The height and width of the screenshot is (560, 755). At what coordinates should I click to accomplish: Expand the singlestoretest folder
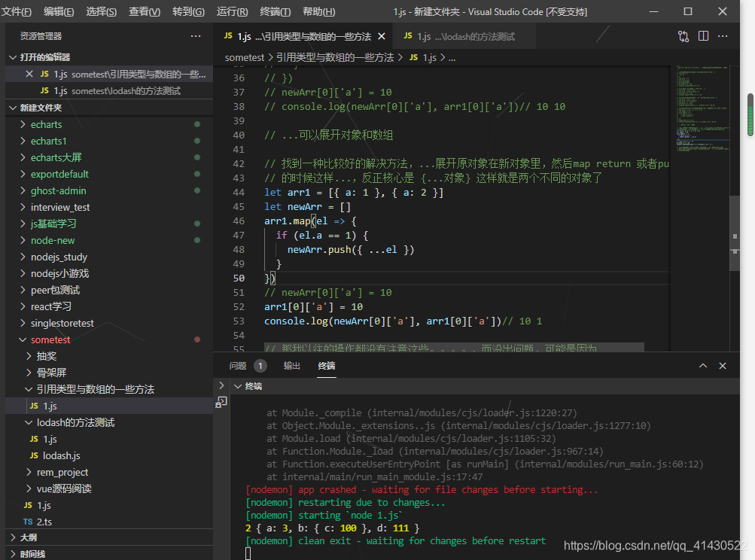click(x=109, y=323)
